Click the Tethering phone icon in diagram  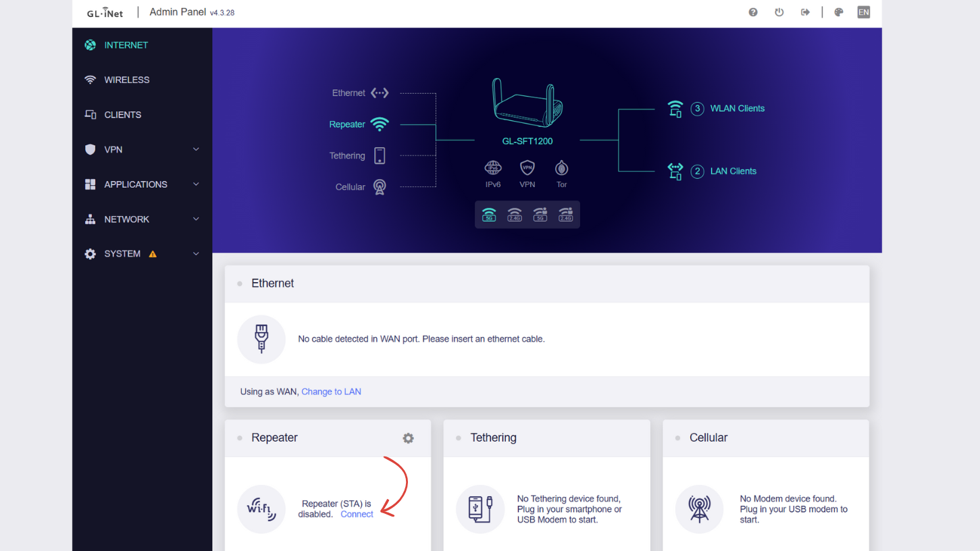380,155
